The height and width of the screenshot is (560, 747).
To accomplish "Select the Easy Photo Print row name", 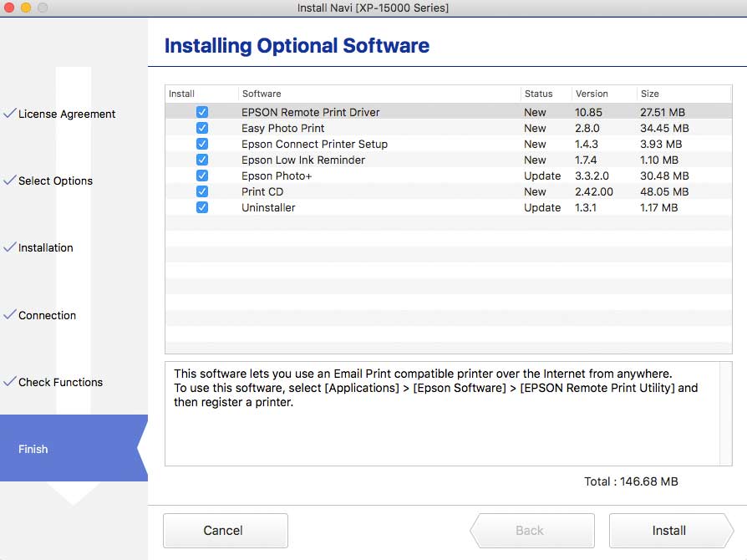I will click(x=282, y=128).
